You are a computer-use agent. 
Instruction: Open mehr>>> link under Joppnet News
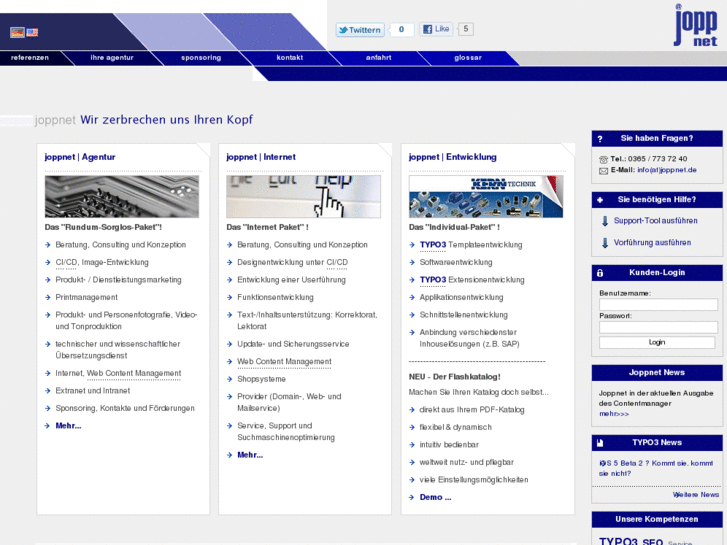pyautogui.click(x=614, y=414)
